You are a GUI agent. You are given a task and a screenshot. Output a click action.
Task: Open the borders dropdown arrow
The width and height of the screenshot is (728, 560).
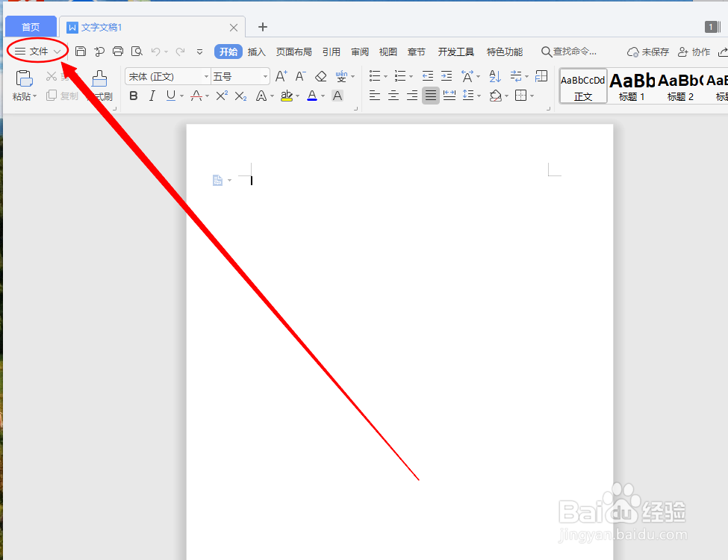point(532,96)
